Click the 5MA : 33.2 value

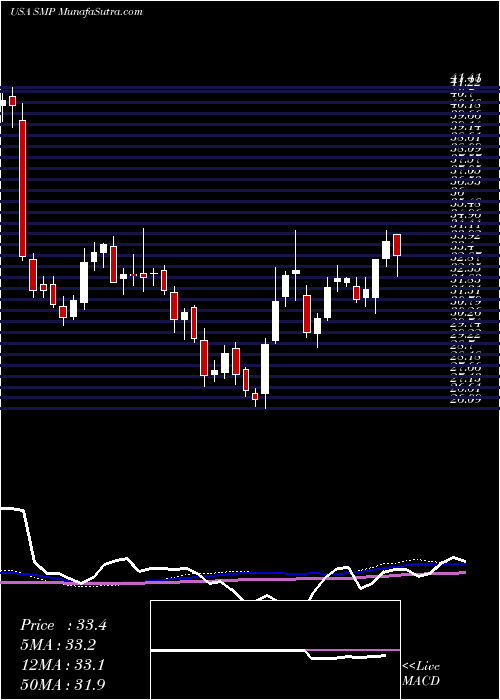point(58,645)
